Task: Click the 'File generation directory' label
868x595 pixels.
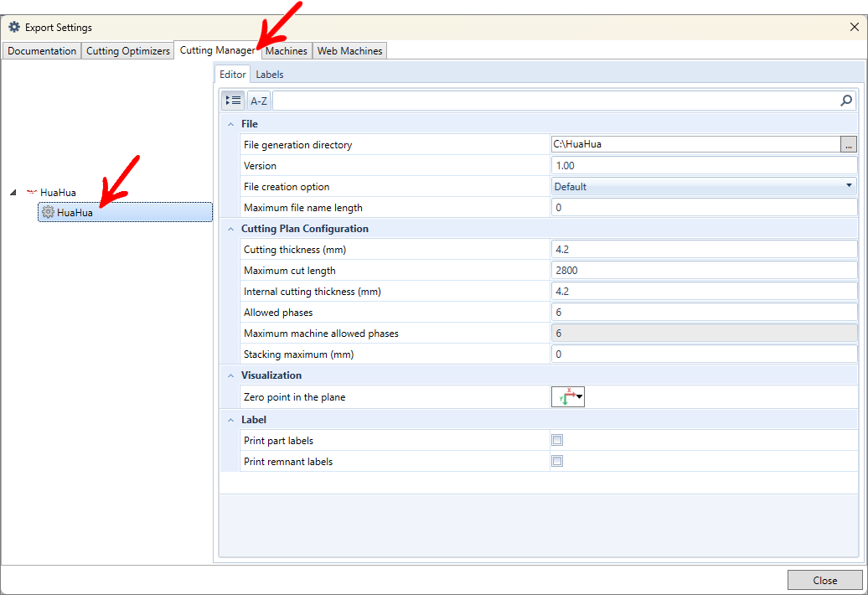Action: (297, 145)
